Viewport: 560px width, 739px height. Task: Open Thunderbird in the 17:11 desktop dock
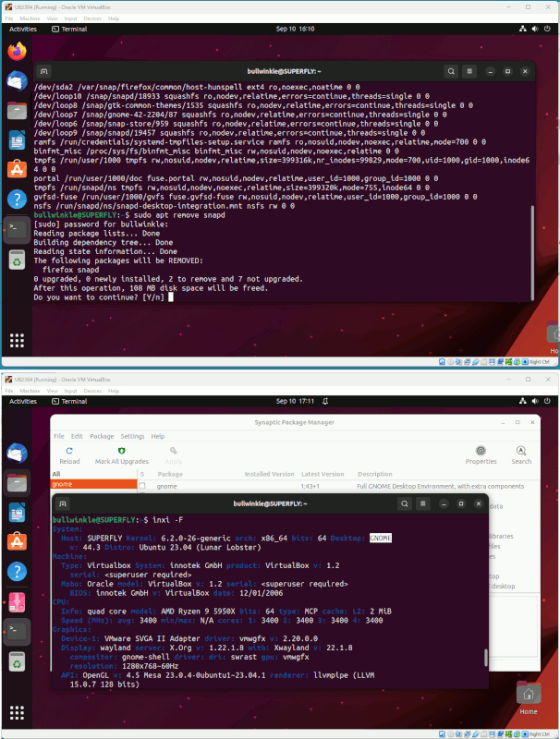17,454
